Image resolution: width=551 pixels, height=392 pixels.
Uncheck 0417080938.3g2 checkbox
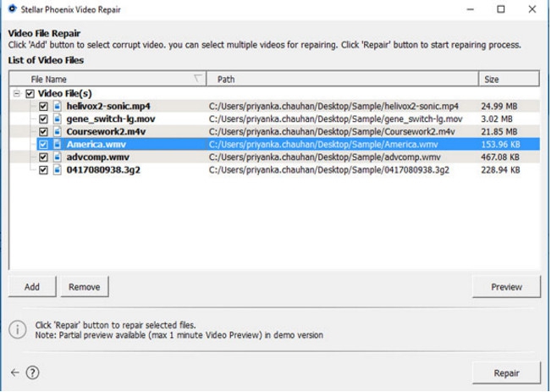(43, 170)
